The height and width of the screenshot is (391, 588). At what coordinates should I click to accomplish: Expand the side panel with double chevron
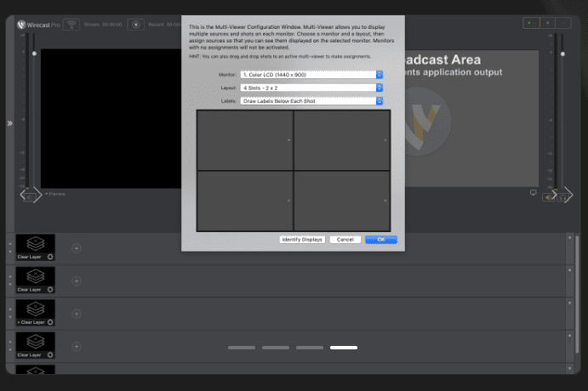tap(9, 123)
